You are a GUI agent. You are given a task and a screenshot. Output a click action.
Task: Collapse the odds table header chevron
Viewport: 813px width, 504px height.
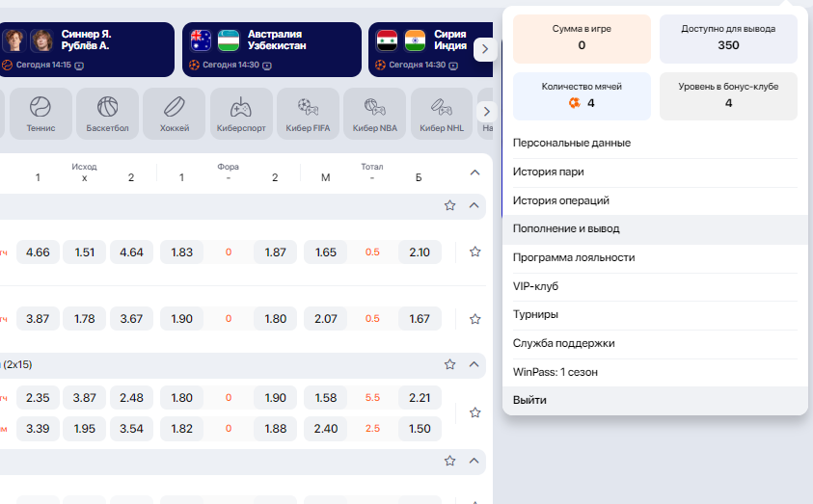474,172
